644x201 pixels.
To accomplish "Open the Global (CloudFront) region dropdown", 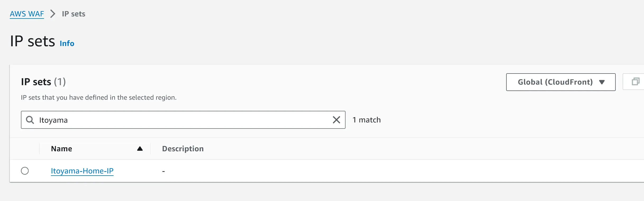I will (561, 82).
